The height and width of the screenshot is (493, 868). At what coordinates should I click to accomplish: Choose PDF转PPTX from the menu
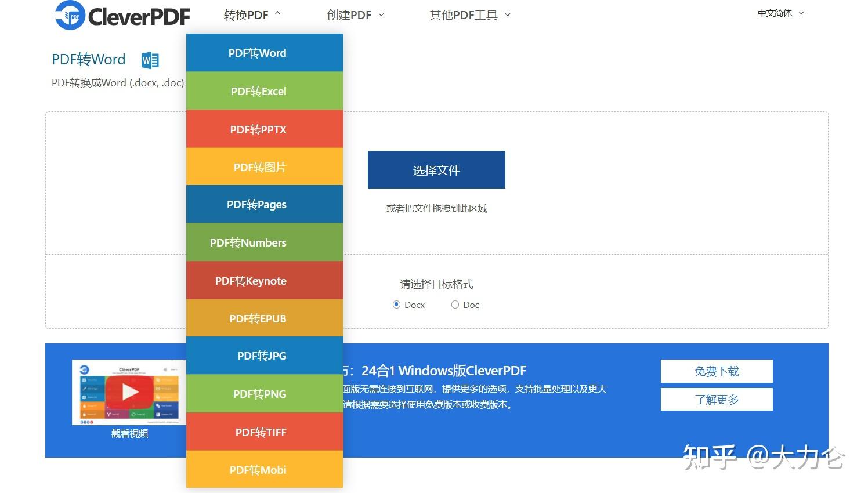click(x=265, y=129)
